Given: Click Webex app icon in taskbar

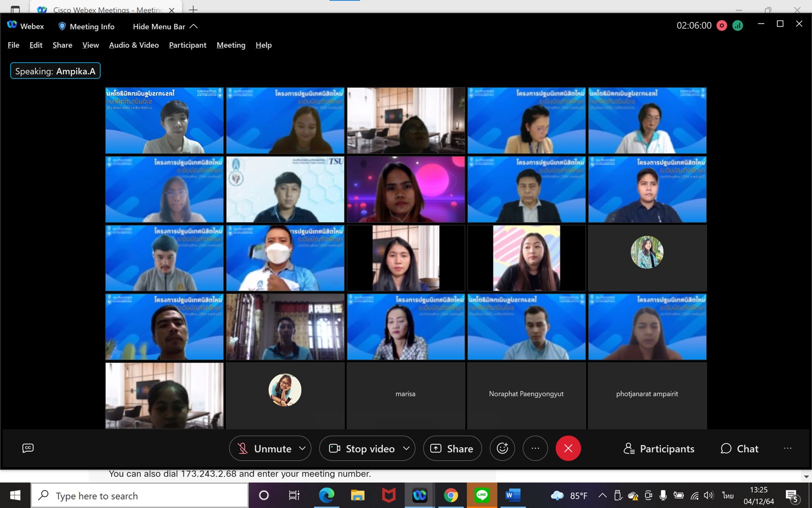Looking at the screenshot, I should click(x=420, y=495).
